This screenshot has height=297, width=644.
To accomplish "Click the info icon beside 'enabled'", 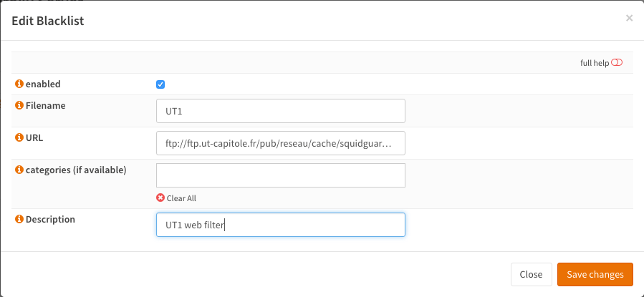I will pyautogui.click(x=19, y=84).
